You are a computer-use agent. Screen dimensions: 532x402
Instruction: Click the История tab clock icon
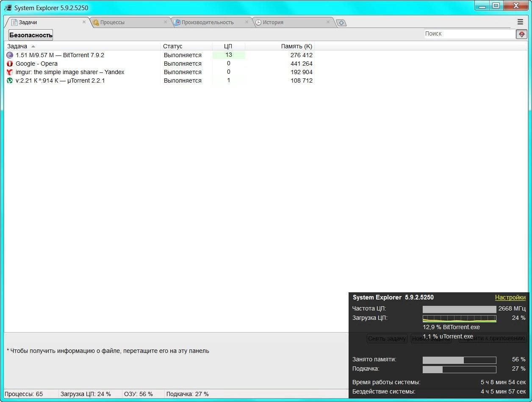coord(258,22)
